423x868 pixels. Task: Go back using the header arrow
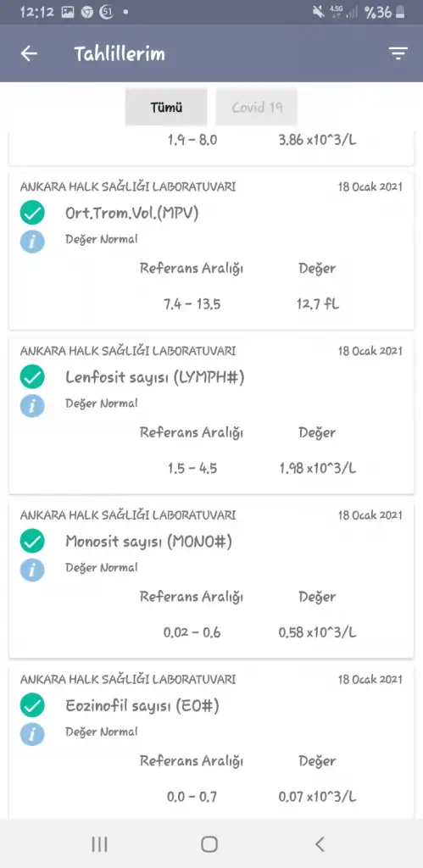coord(29,53)
